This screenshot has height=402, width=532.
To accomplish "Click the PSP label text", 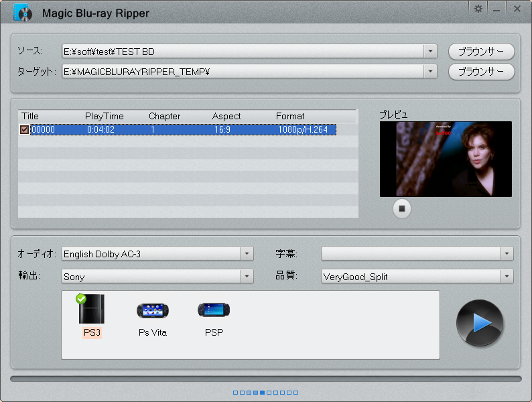I will (x=214, y=332).
